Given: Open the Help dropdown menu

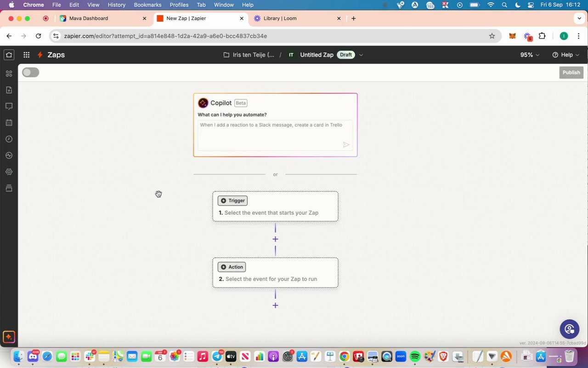Looking at the screenshot, I should click(566, 55).
